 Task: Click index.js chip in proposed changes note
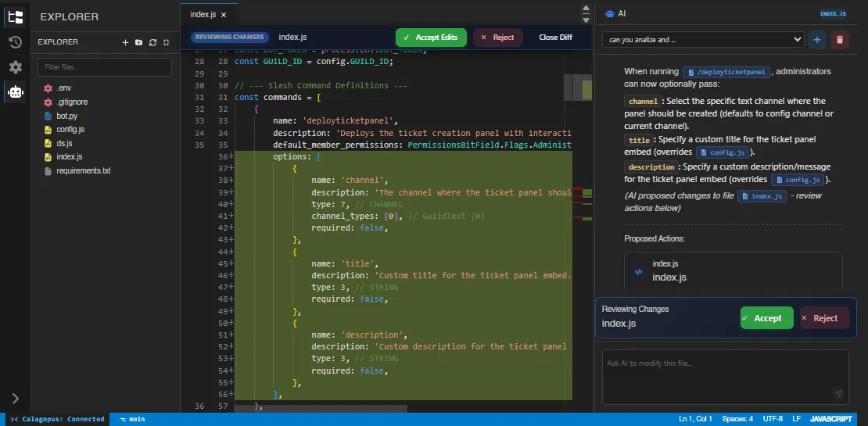point(762,196)
